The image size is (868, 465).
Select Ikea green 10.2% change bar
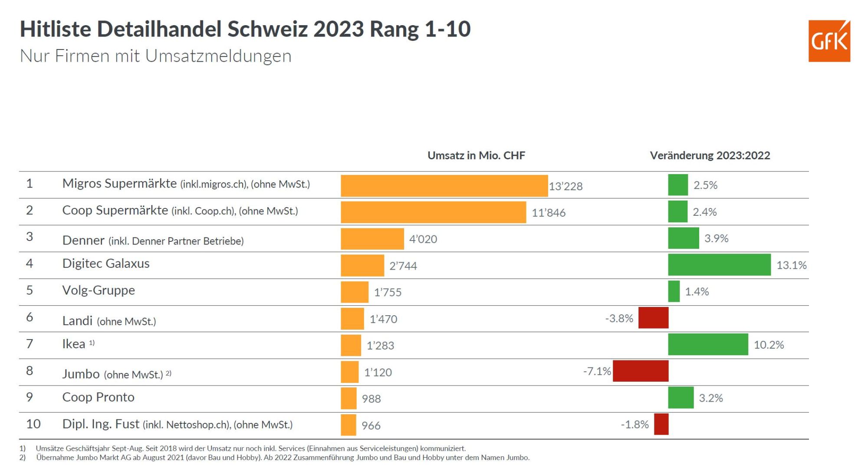coord(708,344)
